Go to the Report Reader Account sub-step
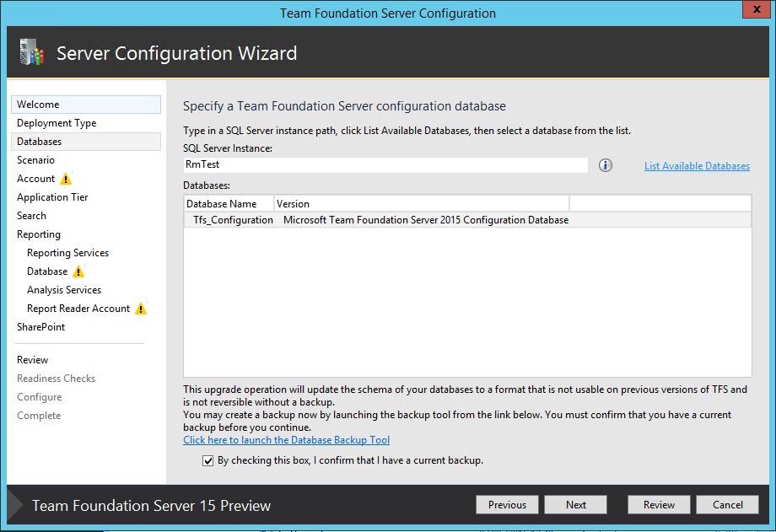 78,309
